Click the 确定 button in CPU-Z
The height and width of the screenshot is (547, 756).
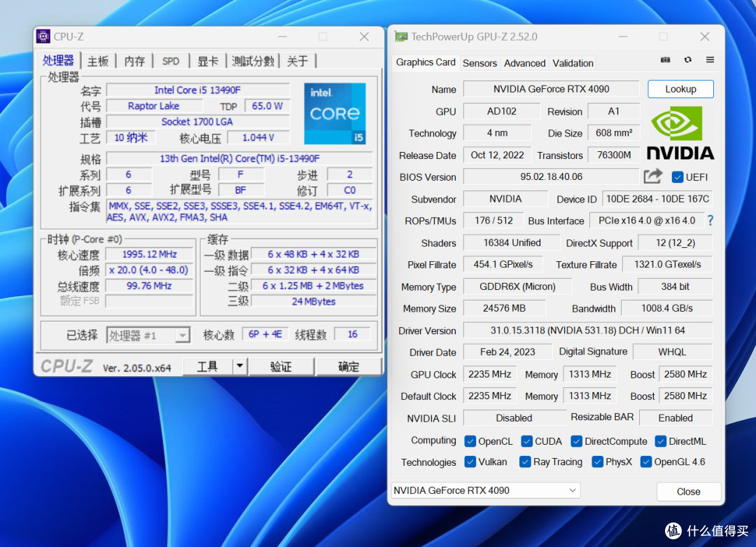pos(348,366)
